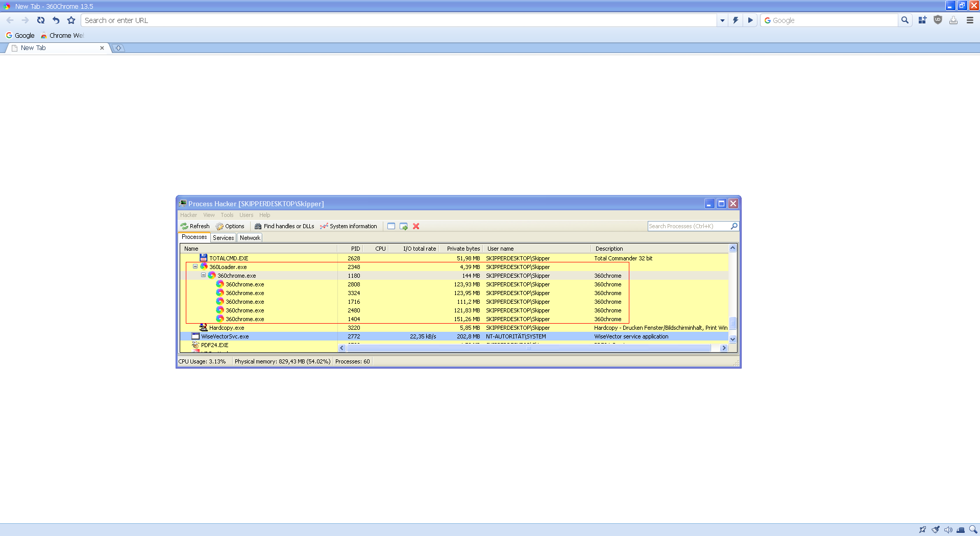Click the browser forward arrow
980x536 pixels.
pyautogui.click(x=26, y=20)
